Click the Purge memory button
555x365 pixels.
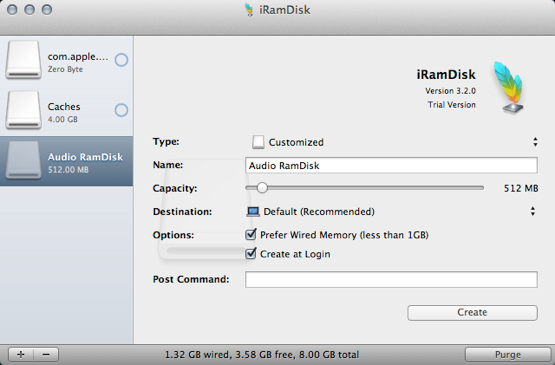[x=508, y=354]
